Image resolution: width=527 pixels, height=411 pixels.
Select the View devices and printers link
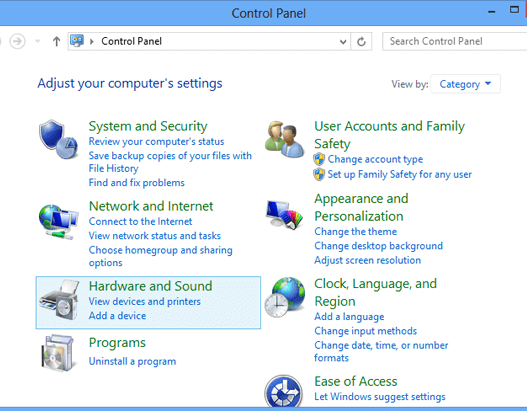pyautogui.click(x=145, y=301)
